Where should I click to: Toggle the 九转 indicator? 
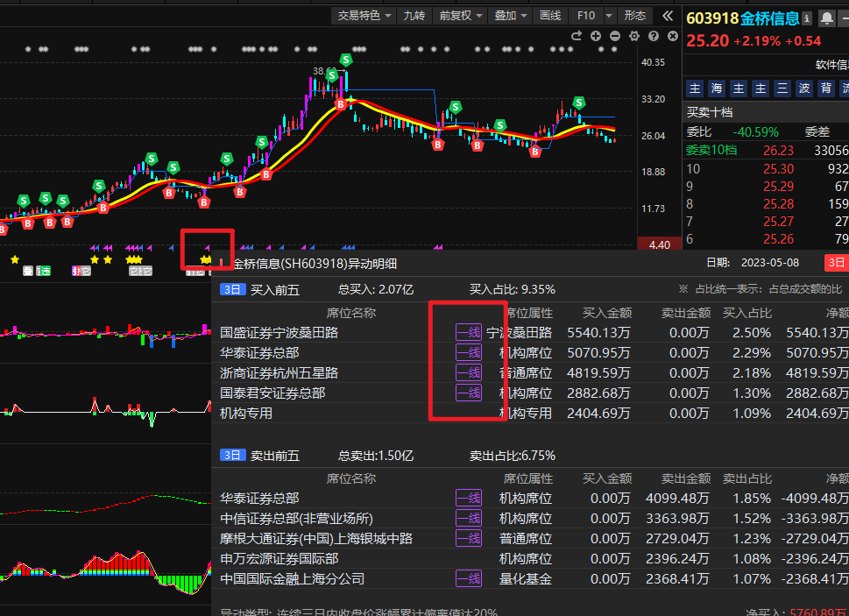click(414, 16)
